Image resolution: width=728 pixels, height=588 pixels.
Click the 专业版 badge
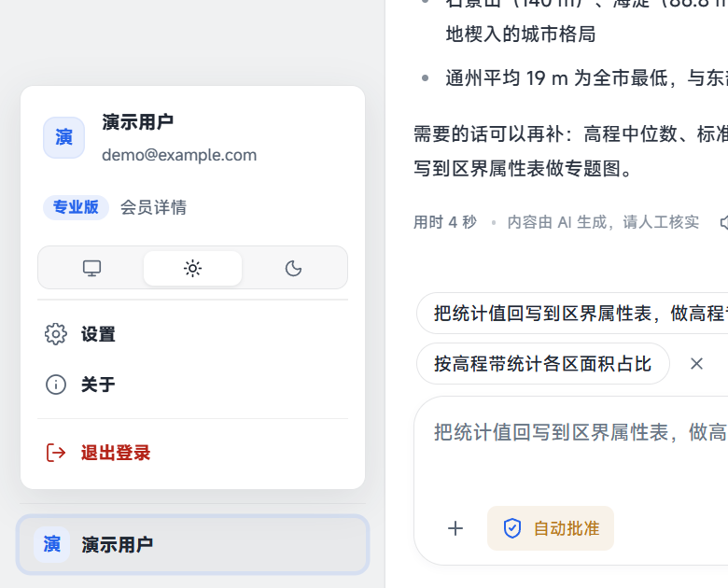coord(76,207)
